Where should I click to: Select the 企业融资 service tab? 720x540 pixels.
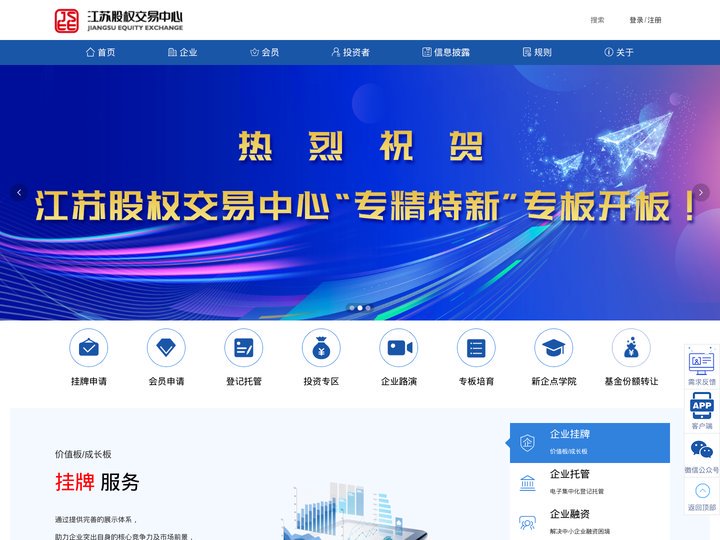590,522
